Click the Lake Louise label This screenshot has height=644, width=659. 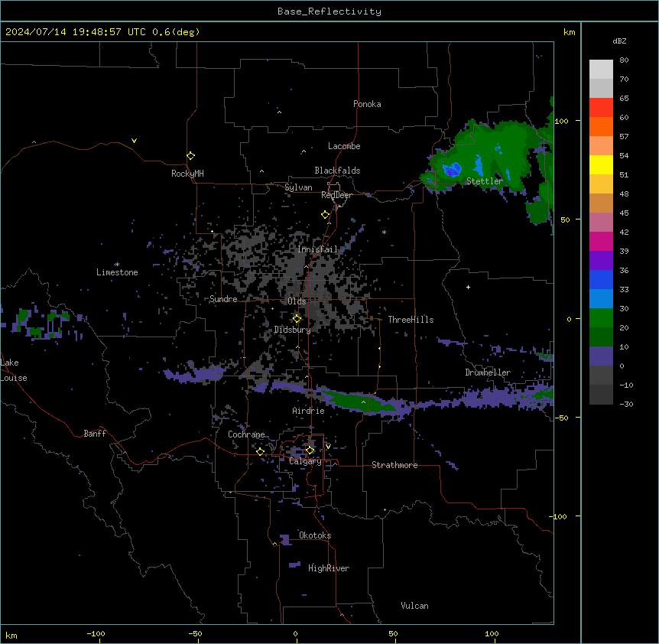point(13,370)
